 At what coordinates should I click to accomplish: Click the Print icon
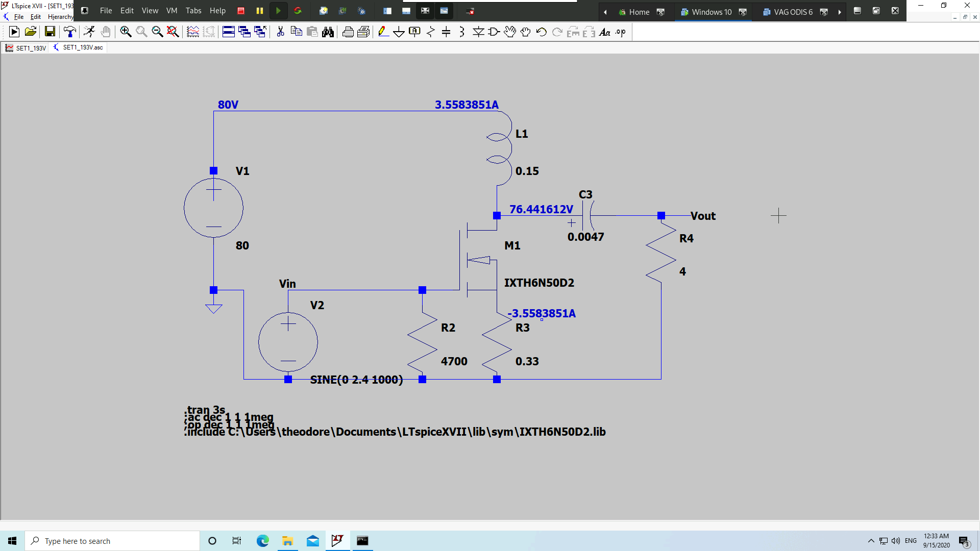(x=348, y=32)
